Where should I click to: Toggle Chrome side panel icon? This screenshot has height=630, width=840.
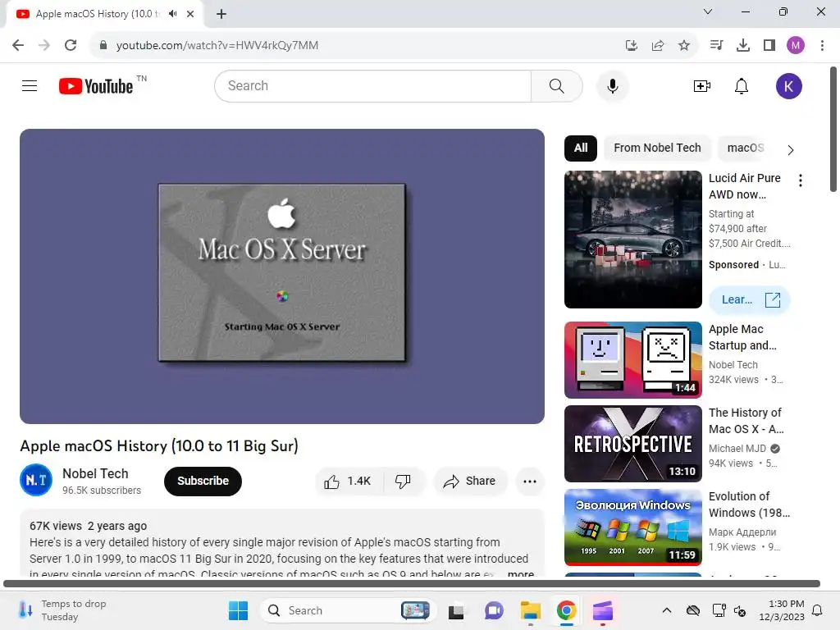pos(769,45)
